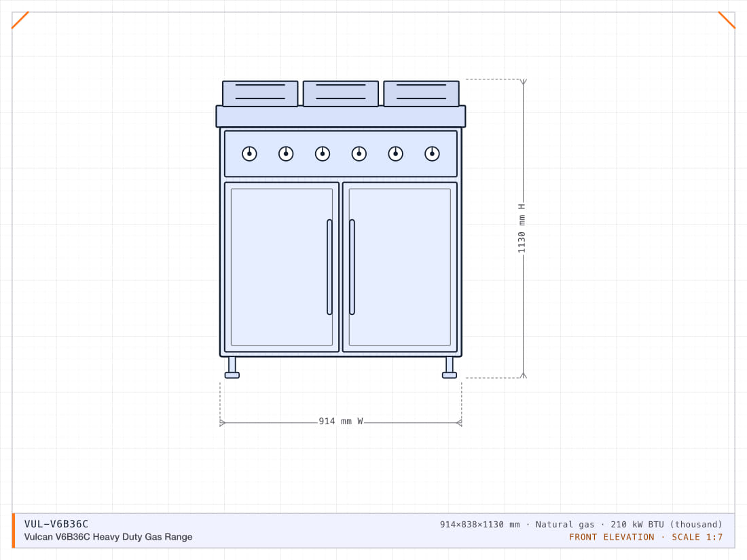The width and height of the screenshot is (747, 560).
Task: Click the right oven door handle
Action: 352,267
